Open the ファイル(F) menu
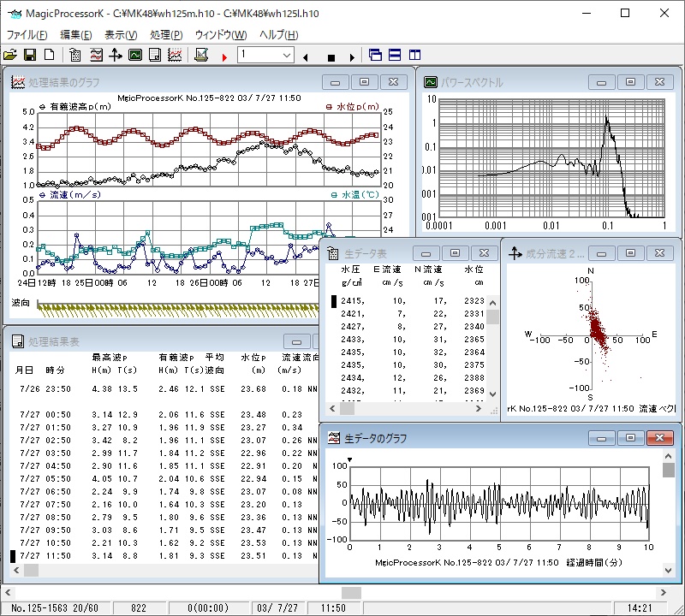The image size is (685, 616). click(27, 35)
